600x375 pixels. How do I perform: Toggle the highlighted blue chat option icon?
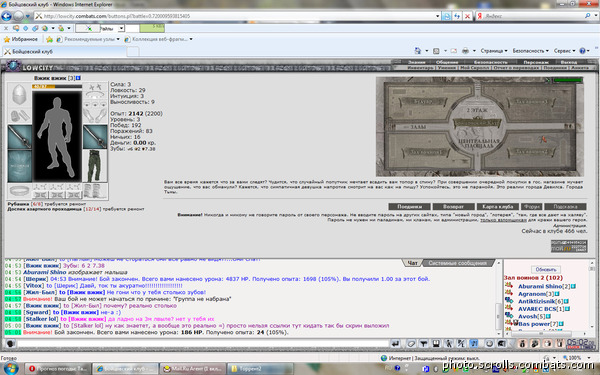474,344
